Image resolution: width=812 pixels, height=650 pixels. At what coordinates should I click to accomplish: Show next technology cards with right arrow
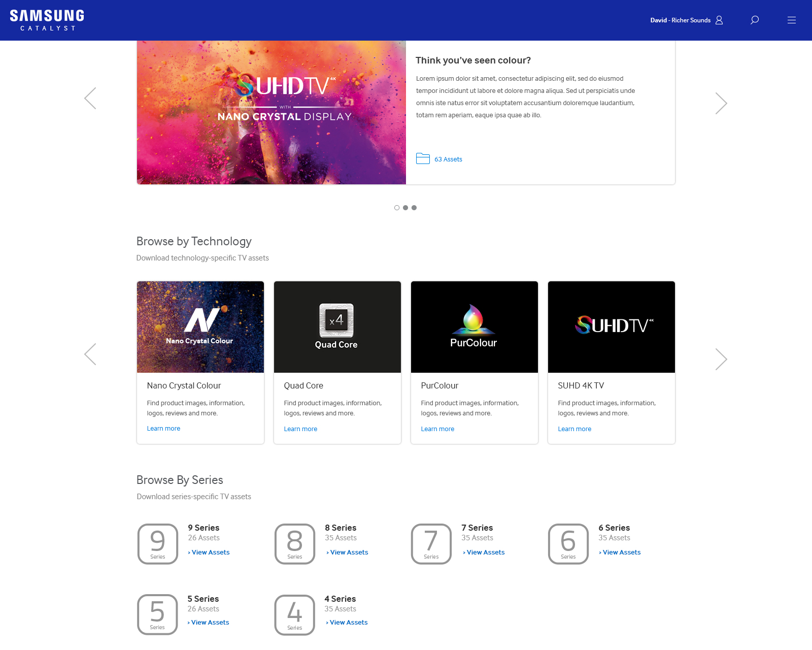click(x=721, y=359)
